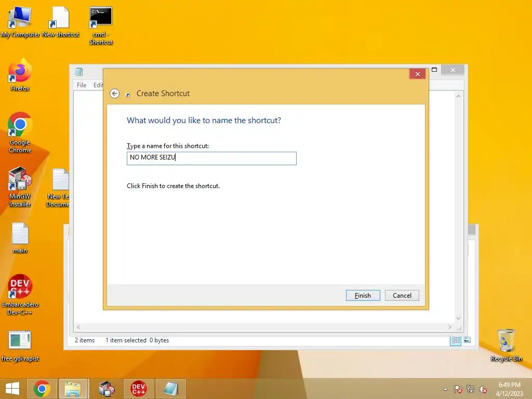532x399 pixels.
Task: Open volume muted tray icon
Action: tap(483, 389)
